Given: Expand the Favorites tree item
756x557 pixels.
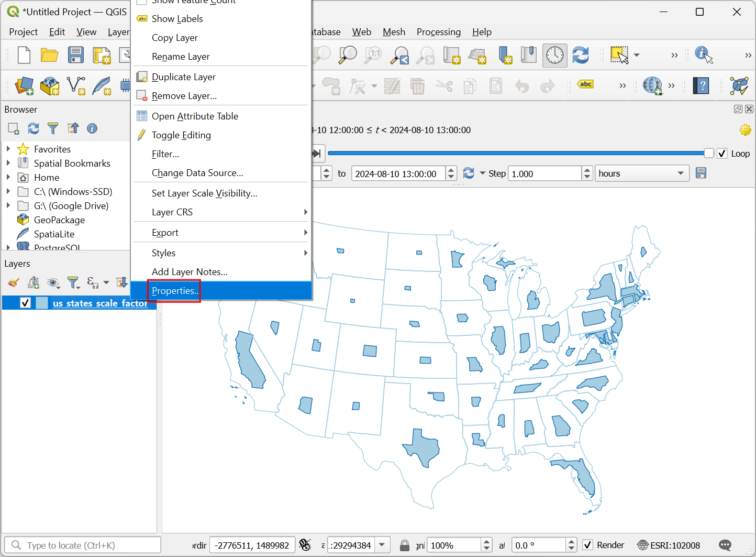Looking at the screenshot, I should 8,149.
